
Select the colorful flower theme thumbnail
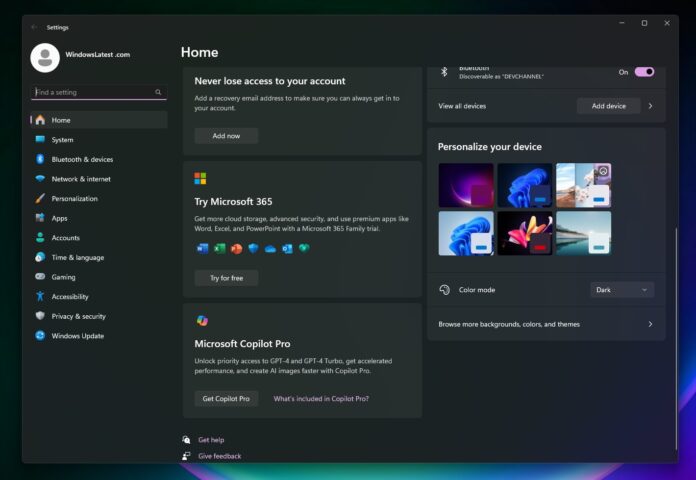pyautogui.click(x=524, y=233)
